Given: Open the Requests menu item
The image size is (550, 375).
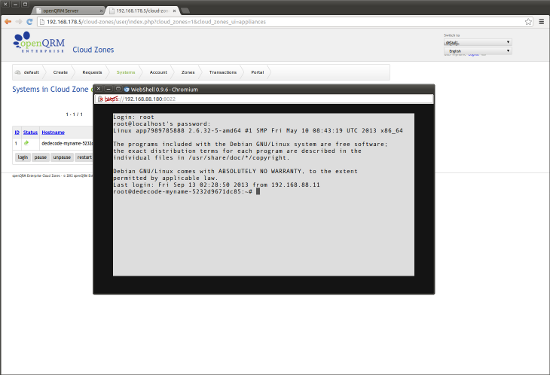Looking at the screenshot, I should click(x=92, y=72).
